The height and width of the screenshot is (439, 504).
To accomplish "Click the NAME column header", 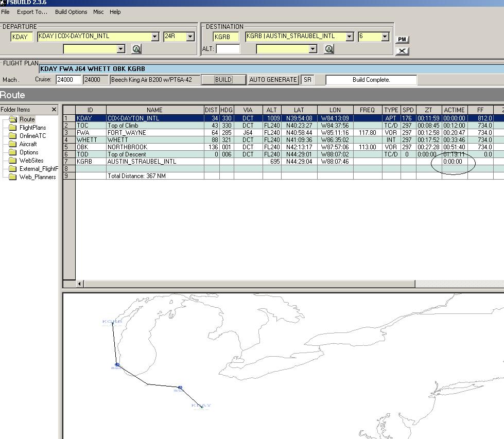I will (155, 110).
